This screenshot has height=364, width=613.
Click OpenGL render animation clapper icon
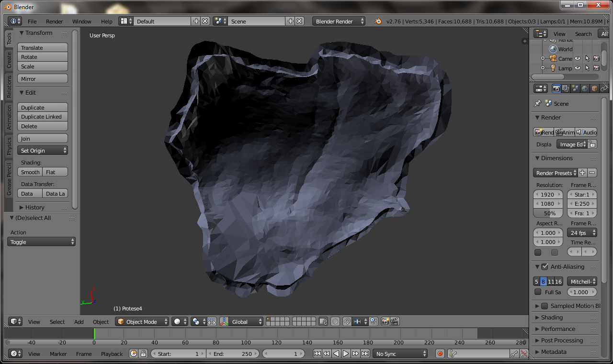(x=395, y=321)
